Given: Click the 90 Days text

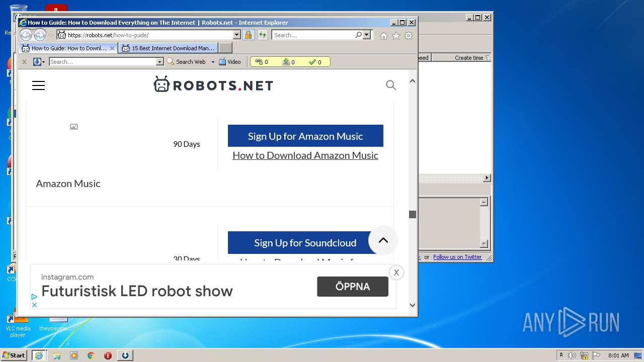Looking at the screenshot, I should point(187,144).
